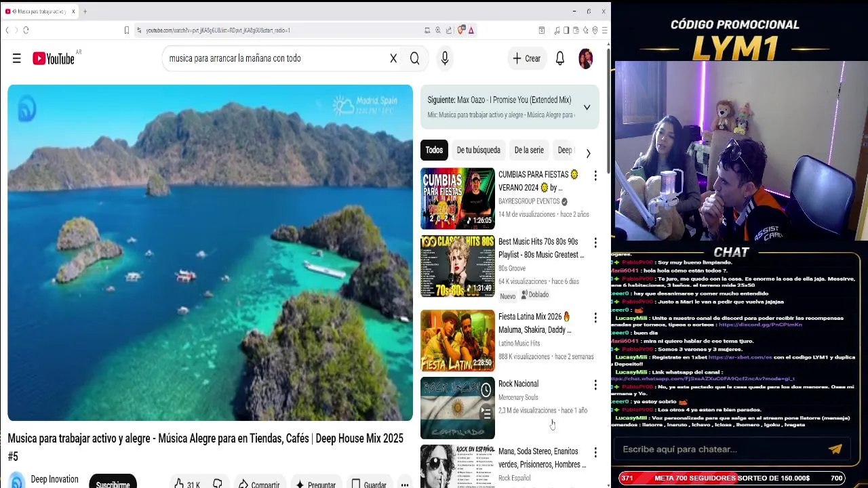Go to the YouTube home logo

pos(54,59)
